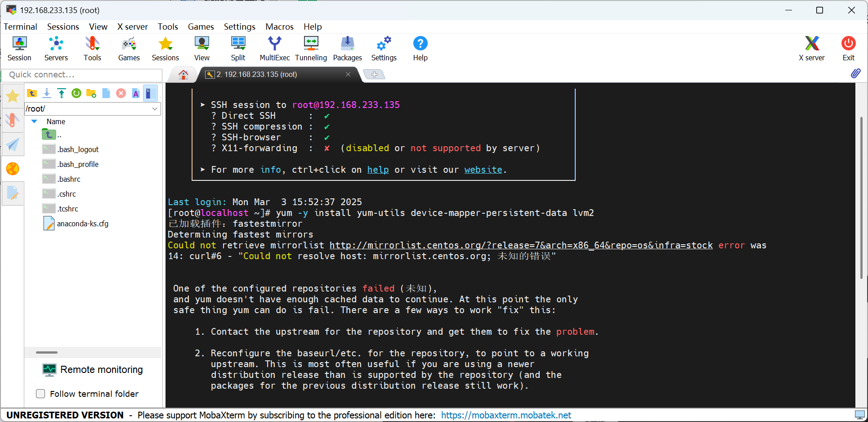Image resolution: width=868 pixels, height=422 pixels.
Task: Open the MultiExec tool
Action: pyautogui.click(x=274, y=48)
